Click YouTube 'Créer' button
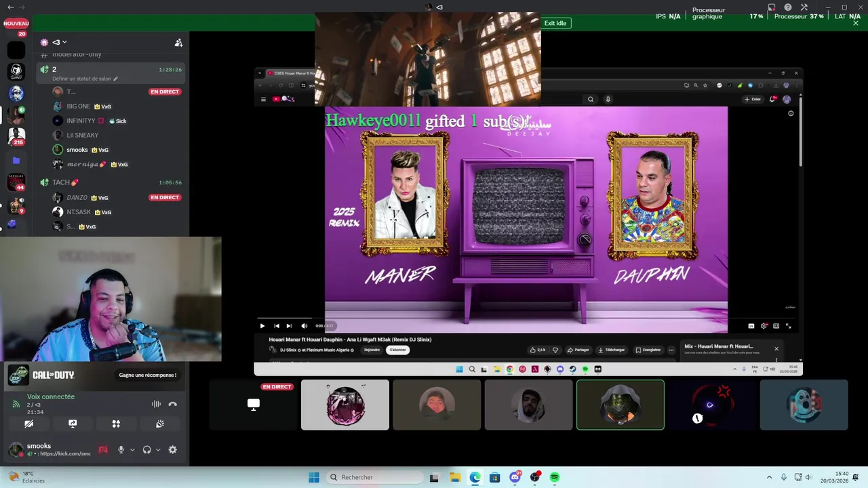 click(x=753, y=99)
